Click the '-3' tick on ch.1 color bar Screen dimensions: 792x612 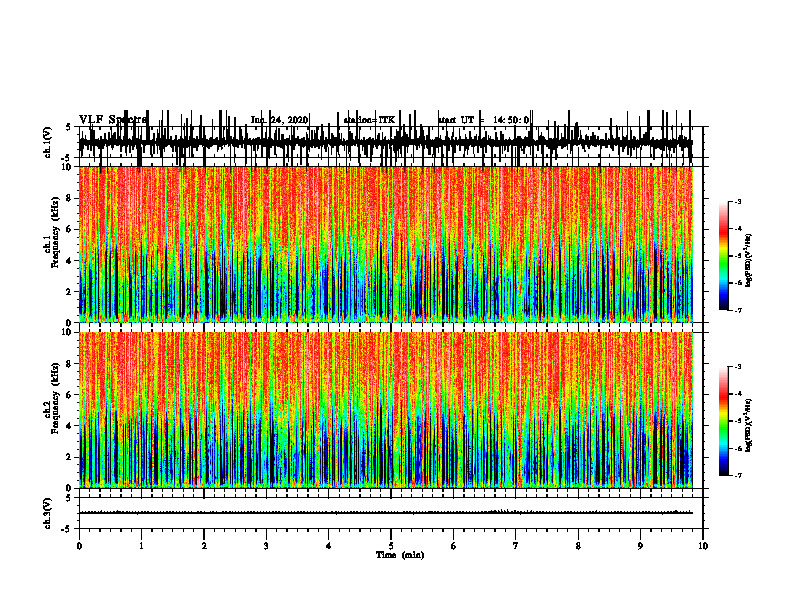[x=738, y=202]
